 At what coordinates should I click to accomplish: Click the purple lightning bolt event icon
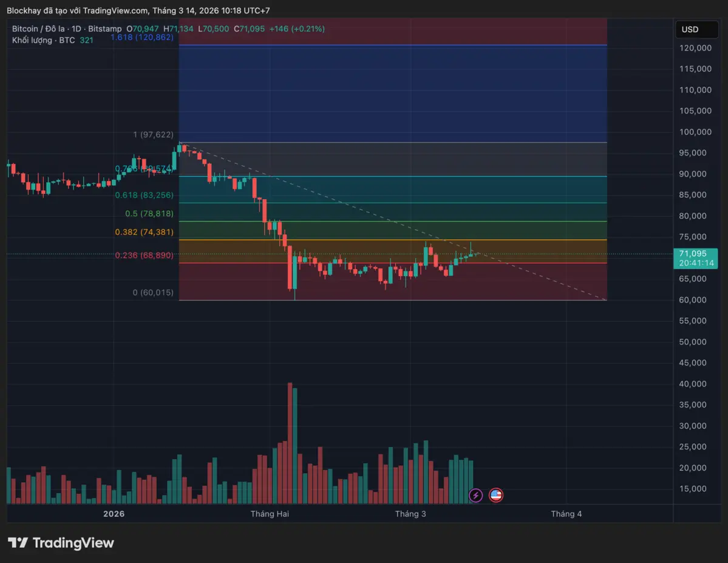(476, 496)
